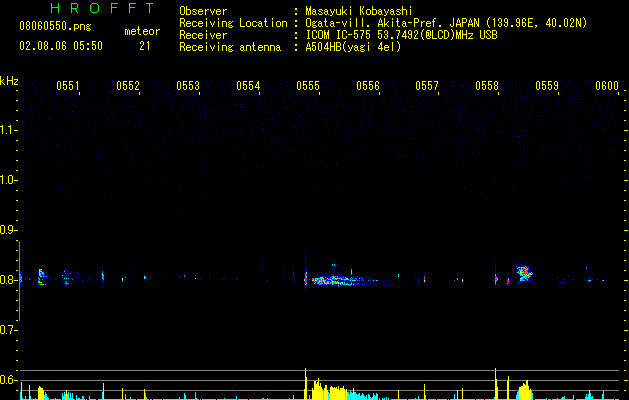Image resolution: width=629 pixels, height=400 pixels.
Task: Click the Receiving antenna field label
Action: (x=230, y=47)
